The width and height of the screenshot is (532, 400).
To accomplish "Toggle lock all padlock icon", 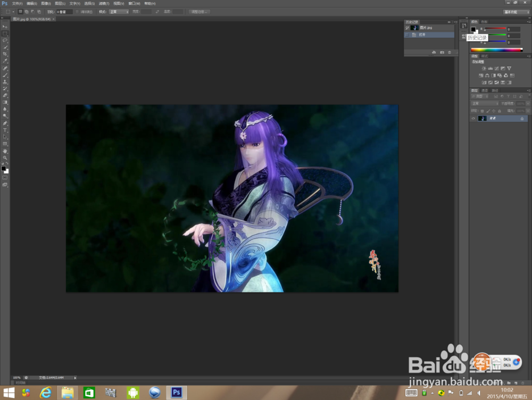I will coord(500,111).
